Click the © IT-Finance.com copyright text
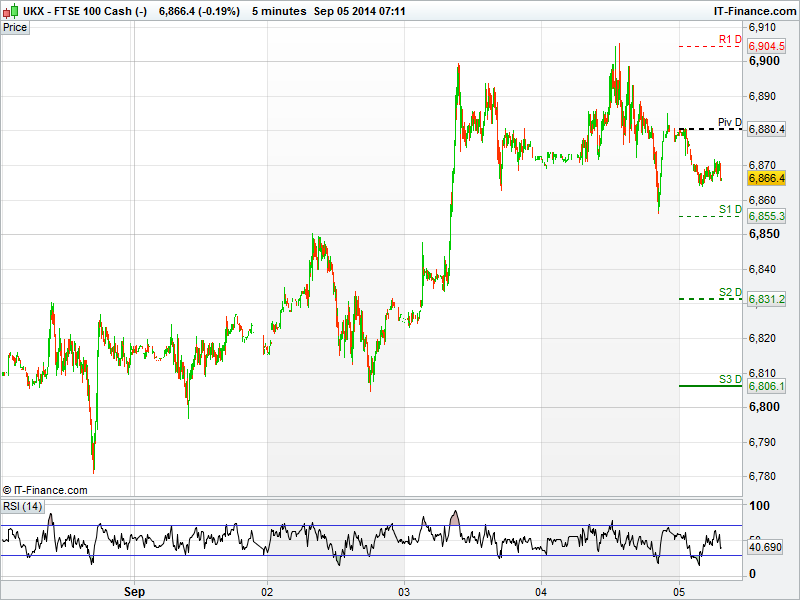This screenshot has height=600, width=800. tap(45, 490)
